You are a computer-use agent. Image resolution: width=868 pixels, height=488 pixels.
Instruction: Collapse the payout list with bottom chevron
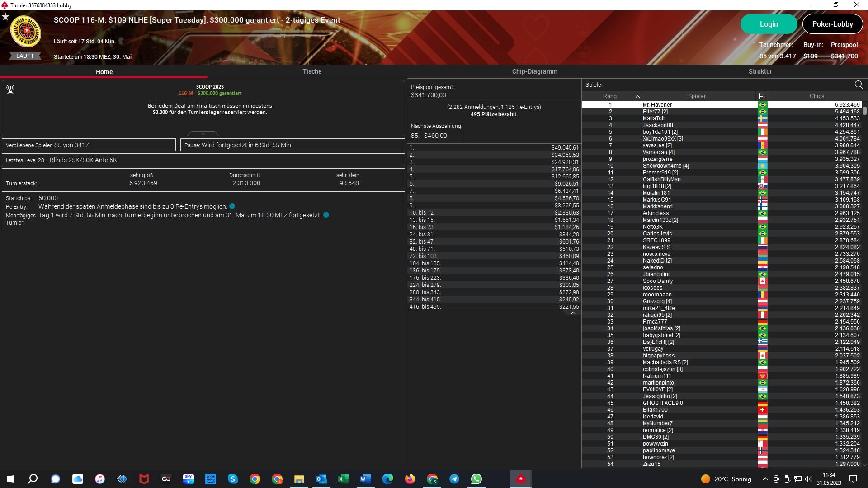click(x=573, y=313)
